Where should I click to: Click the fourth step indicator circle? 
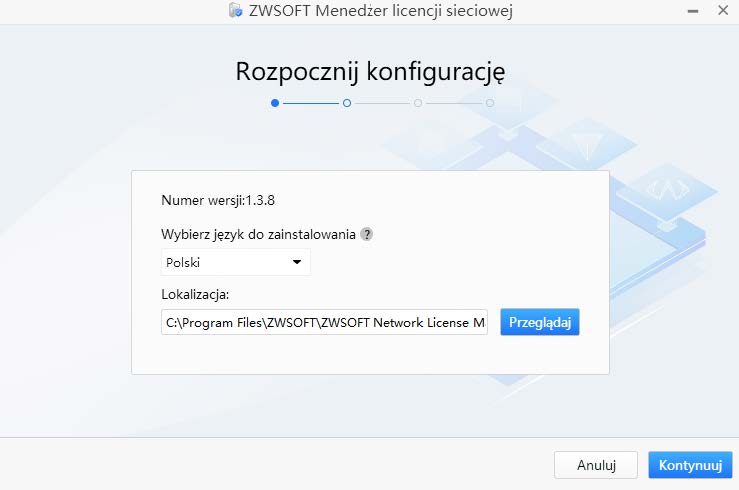pos(490,102)
